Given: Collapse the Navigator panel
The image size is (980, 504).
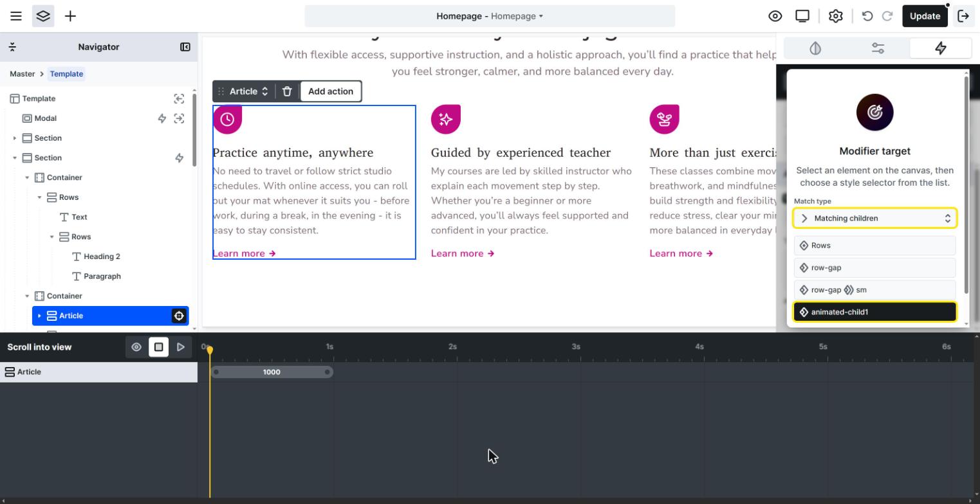Looking at the screenshot, I should (x=185, y=47).
